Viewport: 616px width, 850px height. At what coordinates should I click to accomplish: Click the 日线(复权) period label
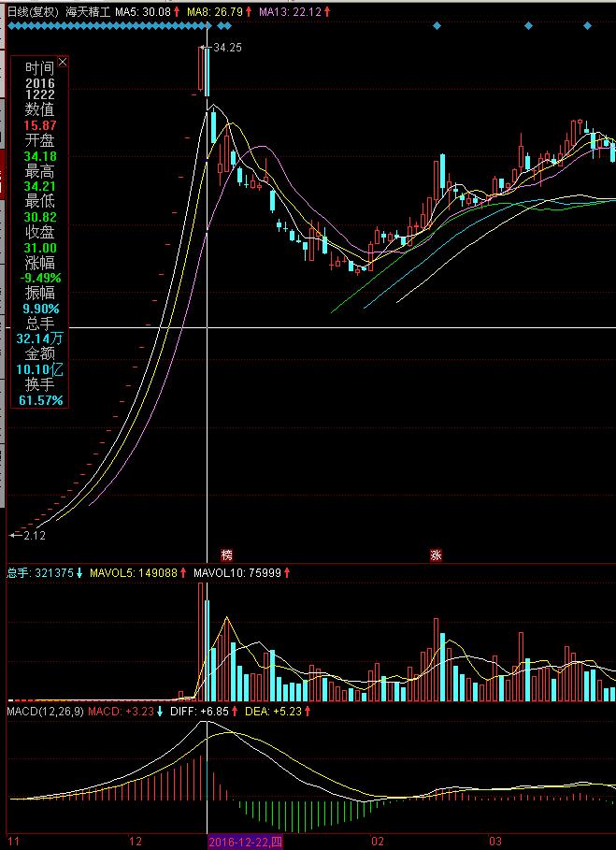coord(33,12)
